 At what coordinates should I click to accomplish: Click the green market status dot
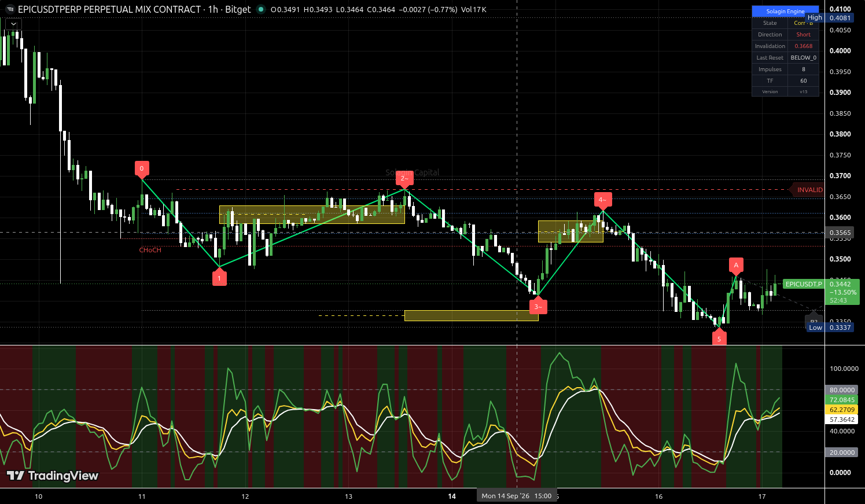point(261,9)
